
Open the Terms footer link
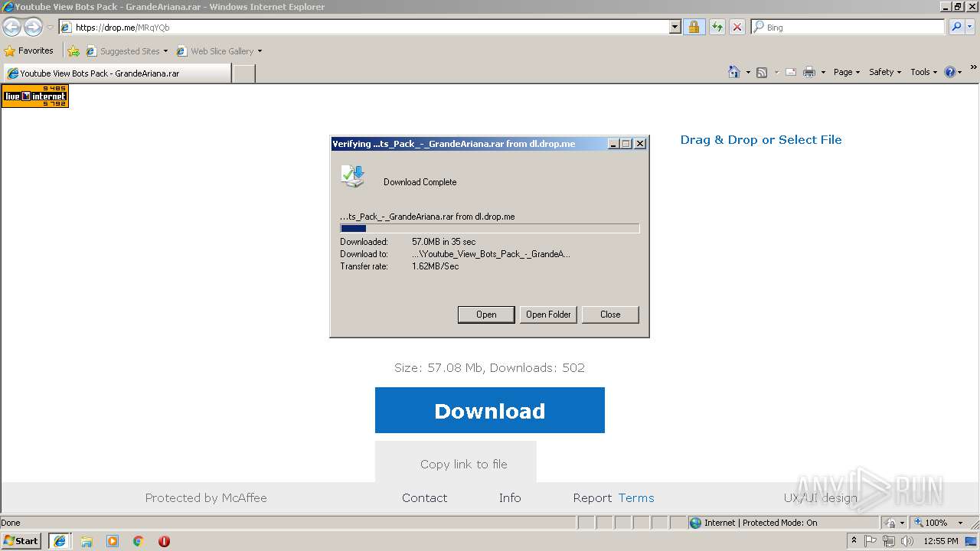coord(636,497)
